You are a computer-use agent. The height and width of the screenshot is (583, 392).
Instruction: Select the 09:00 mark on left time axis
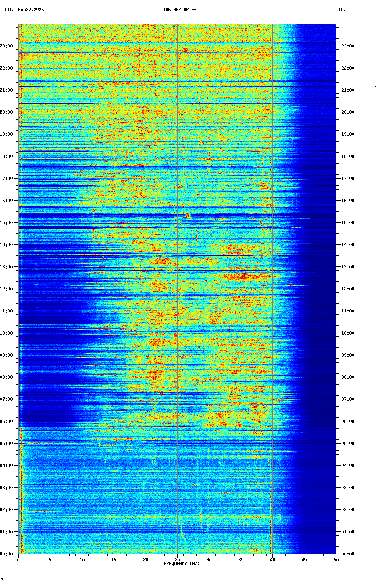point(7,355)
